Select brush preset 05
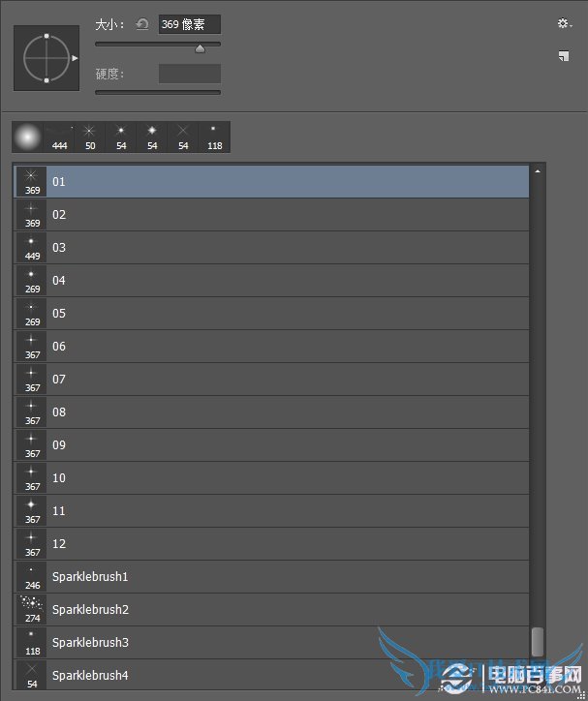Viewport: 588px width, 701px height. pyautogui.click(x=272, y=314)
